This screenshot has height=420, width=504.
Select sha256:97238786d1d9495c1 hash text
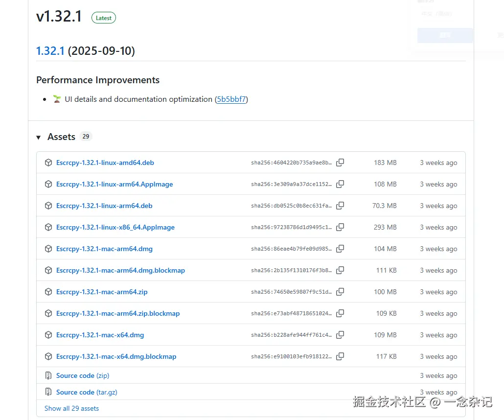[x=291, y=227]
